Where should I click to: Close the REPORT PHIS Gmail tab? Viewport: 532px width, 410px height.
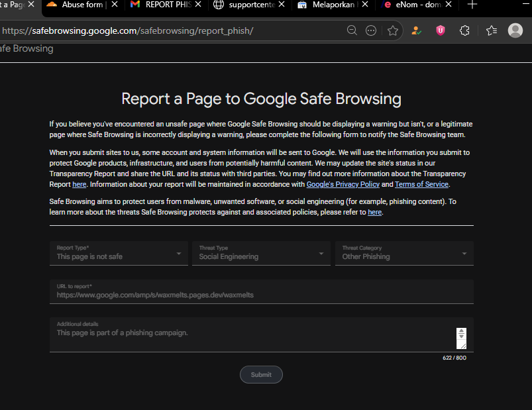coord(198,5)
